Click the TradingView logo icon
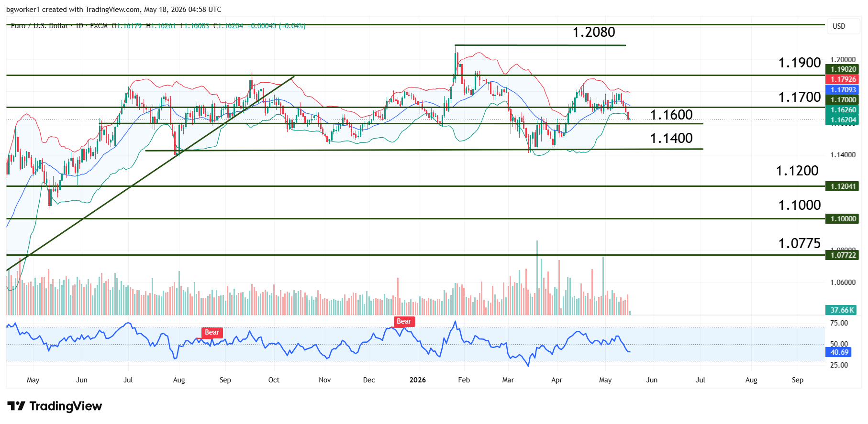The width and height of the screenshot is (868, 424). (x=16, y=406)
